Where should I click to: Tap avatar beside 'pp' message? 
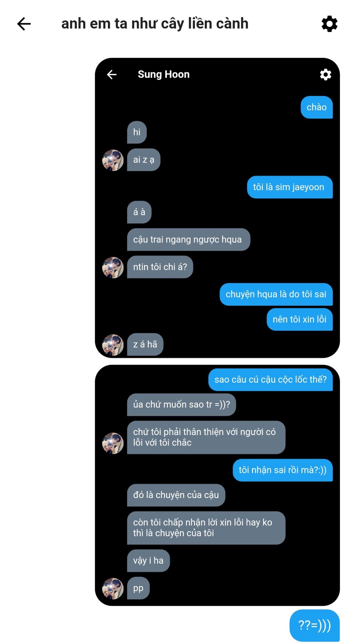(x=113, y=588)
